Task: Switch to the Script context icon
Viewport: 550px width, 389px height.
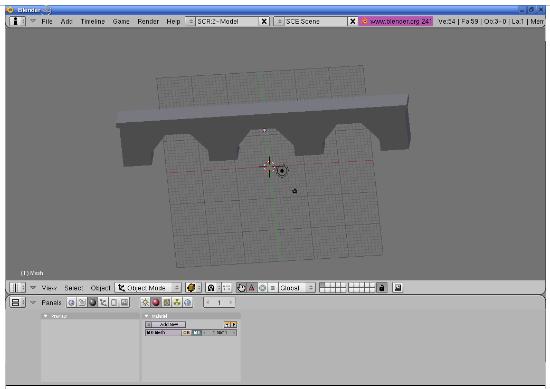Action: (82, 302)
